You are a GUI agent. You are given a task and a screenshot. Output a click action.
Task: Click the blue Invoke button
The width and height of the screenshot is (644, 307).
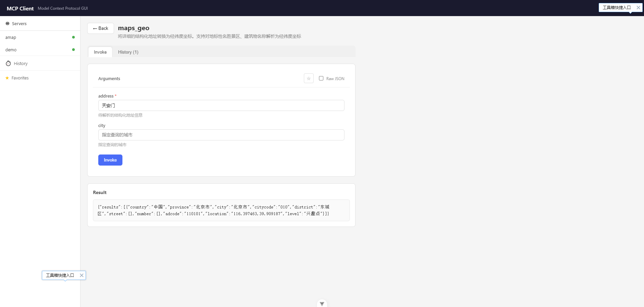click(x=110, y=160)
